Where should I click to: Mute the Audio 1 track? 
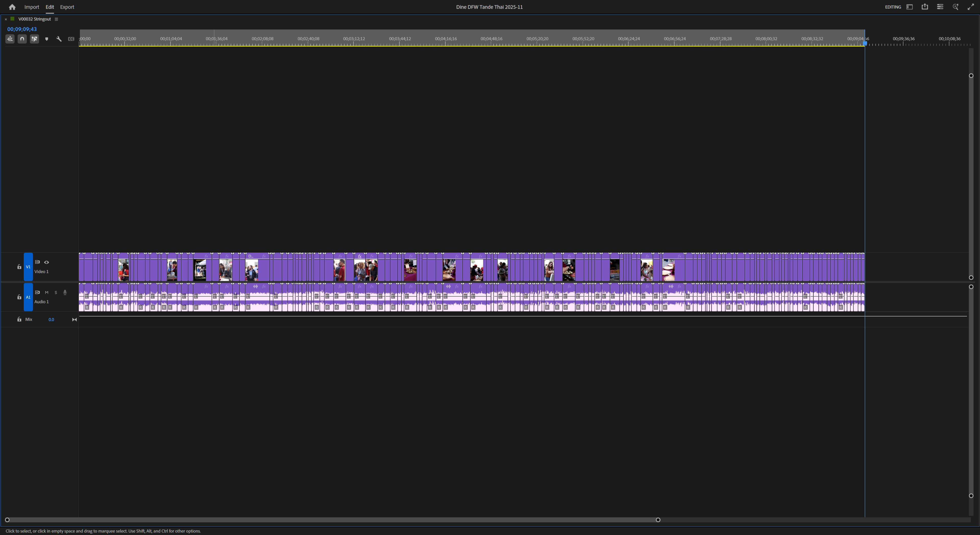coord(46,292)
